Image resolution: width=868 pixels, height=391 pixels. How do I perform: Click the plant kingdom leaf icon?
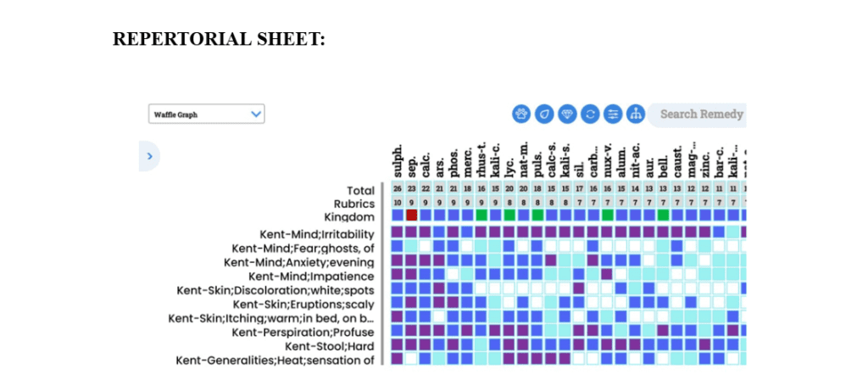[544, 114]
